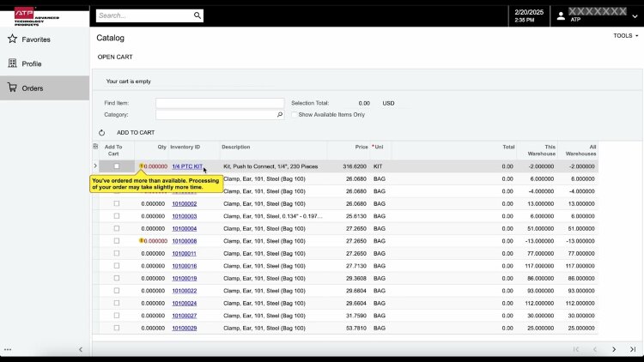
Task: Click the Find Item input field
Action: [x=220, y=103]
